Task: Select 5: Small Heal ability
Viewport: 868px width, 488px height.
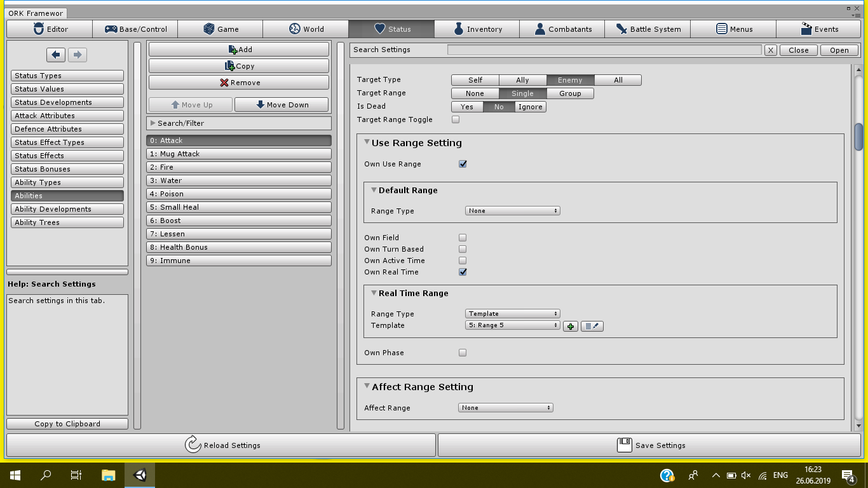Action: pos(239,207)
